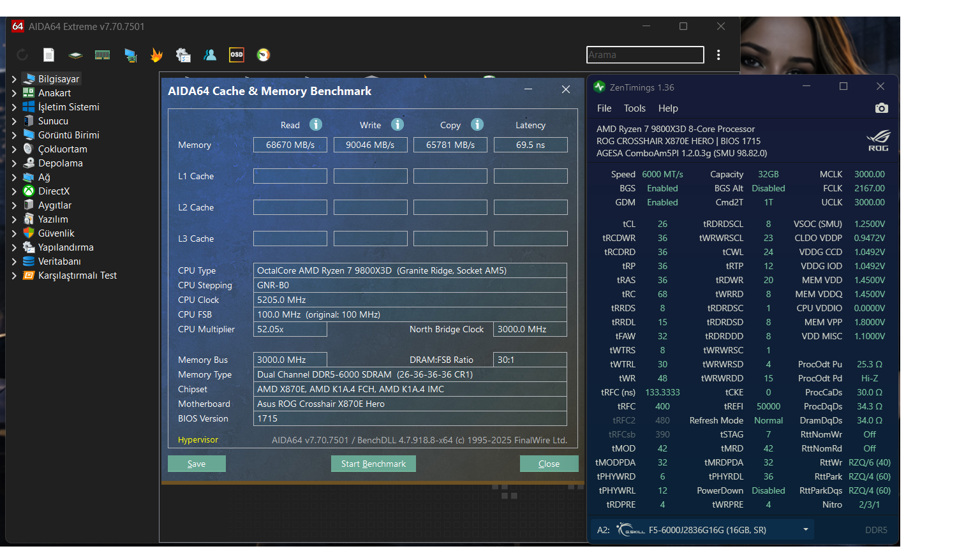This screenshot has height=551, width=980.
Task: Click the RAM module icon in AIDA64 toolbar
Action: (x=102, y=55)
